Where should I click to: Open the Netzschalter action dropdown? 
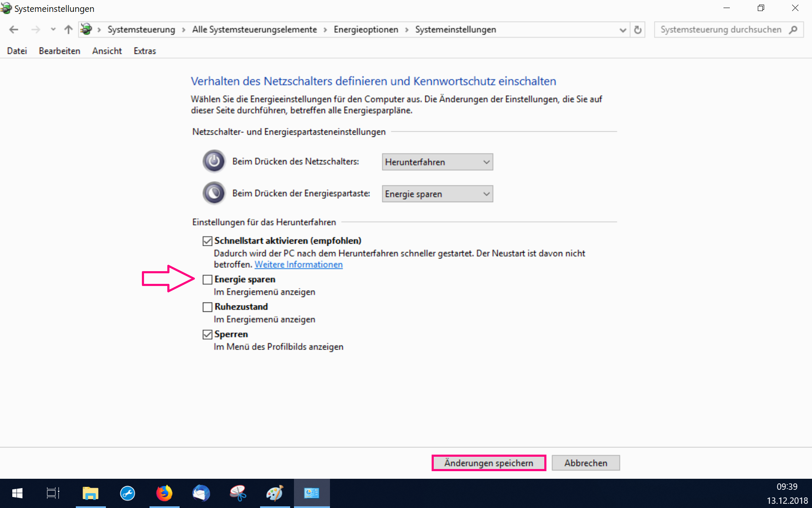(437, 162)
